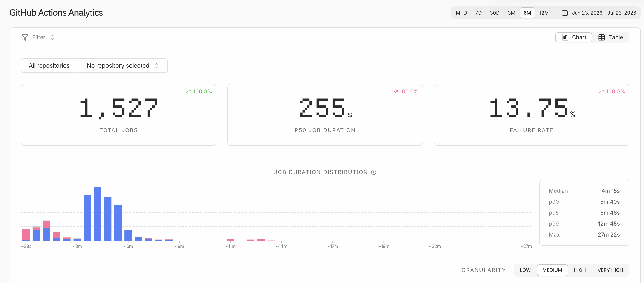Viewport: 644px width, 283px height.
Task: Click the JOB DURATION DISTRIBUTION heading
Action: click(321, 172)
